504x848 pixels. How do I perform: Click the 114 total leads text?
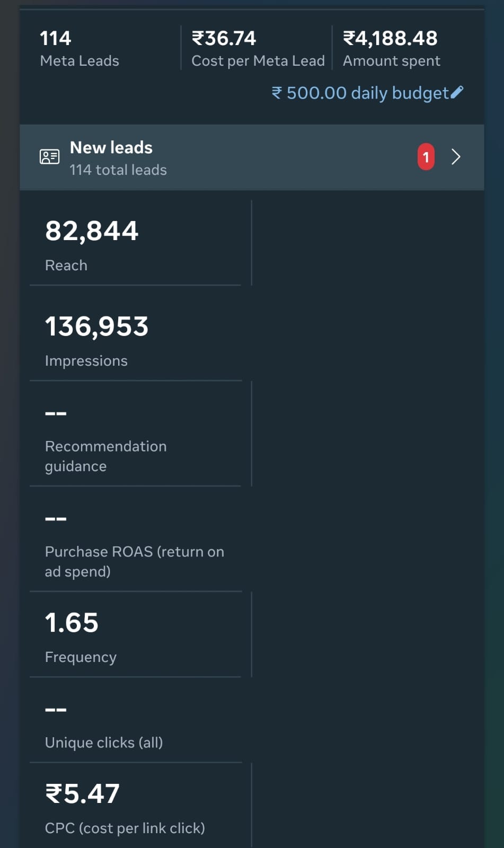coord(118,170)
